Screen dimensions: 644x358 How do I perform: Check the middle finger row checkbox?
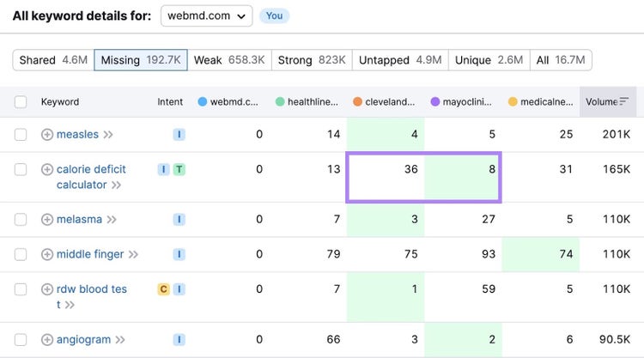point(21,254)
